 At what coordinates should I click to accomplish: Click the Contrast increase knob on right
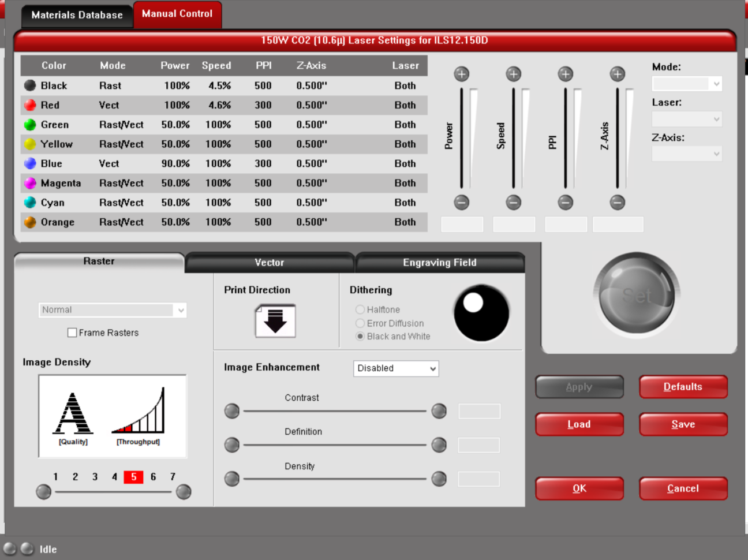point(439,411)
